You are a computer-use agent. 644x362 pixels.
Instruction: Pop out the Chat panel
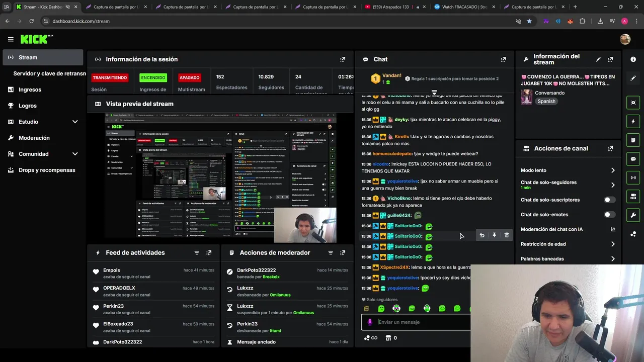coord(503,59)
